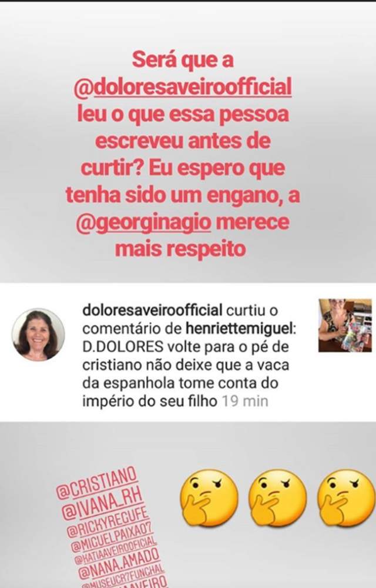
Task: Tap the bold doloresaveiroofficial username in notification
Action: point(152,310)
